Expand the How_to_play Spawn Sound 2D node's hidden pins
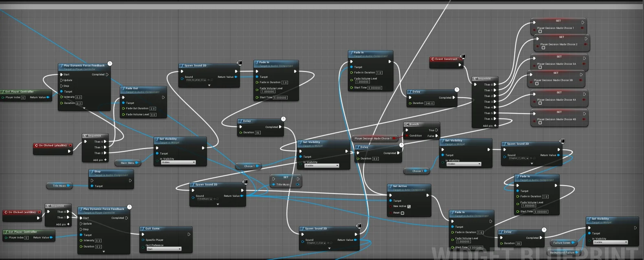 click(209, 86)
